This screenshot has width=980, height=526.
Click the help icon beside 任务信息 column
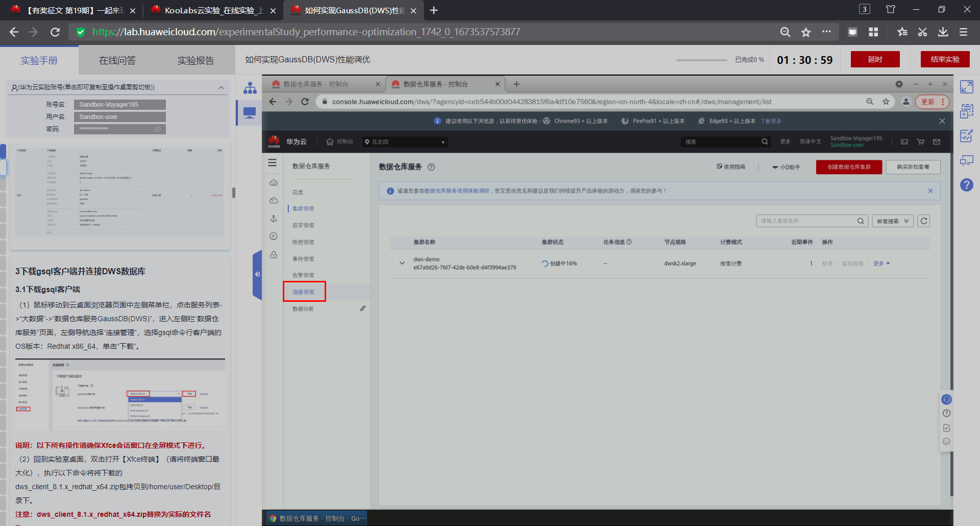629,242
